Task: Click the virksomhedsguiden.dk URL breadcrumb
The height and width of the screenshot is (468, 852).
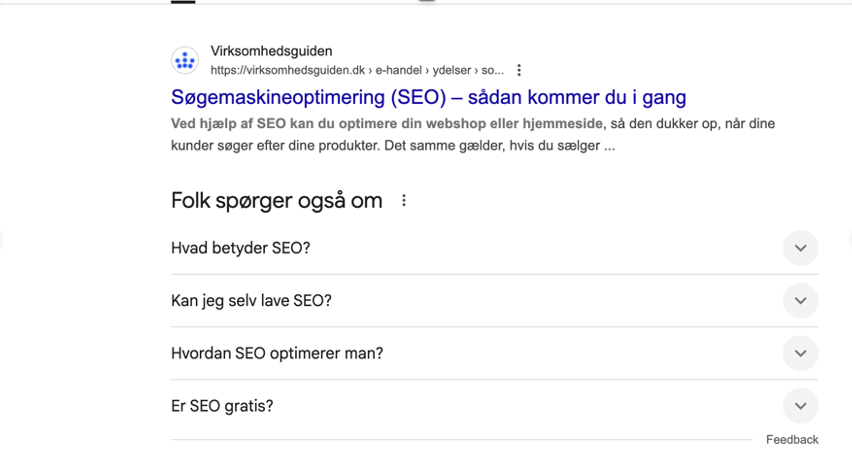Action: click(x=288, y=71)
